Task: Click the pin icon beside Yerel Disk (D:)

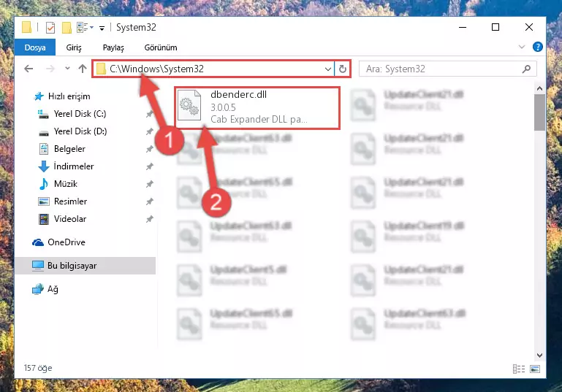Action: 150,131
